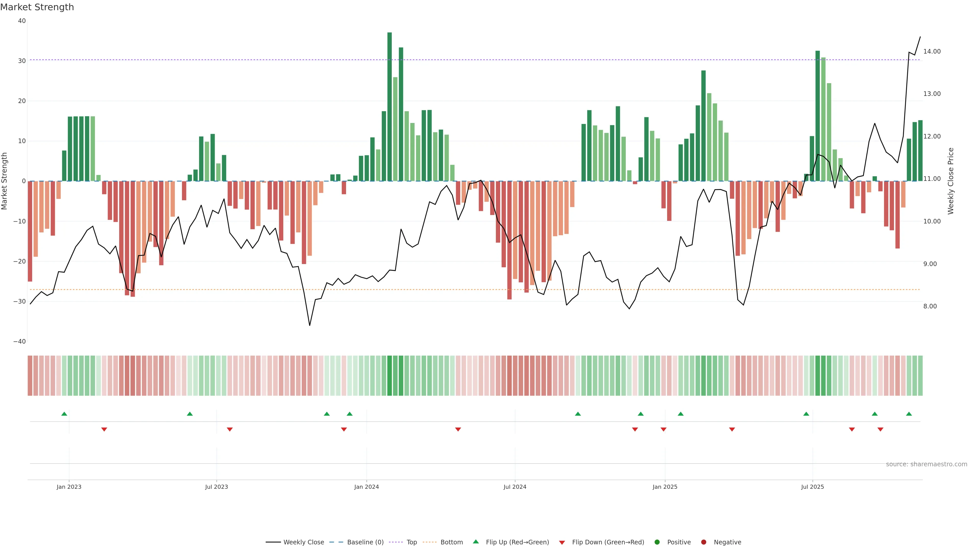Click green flip-up triangle just before Jul 2025
Viewport: 980px width, 551px height.
pyautogui.click(x=806, y=414)
